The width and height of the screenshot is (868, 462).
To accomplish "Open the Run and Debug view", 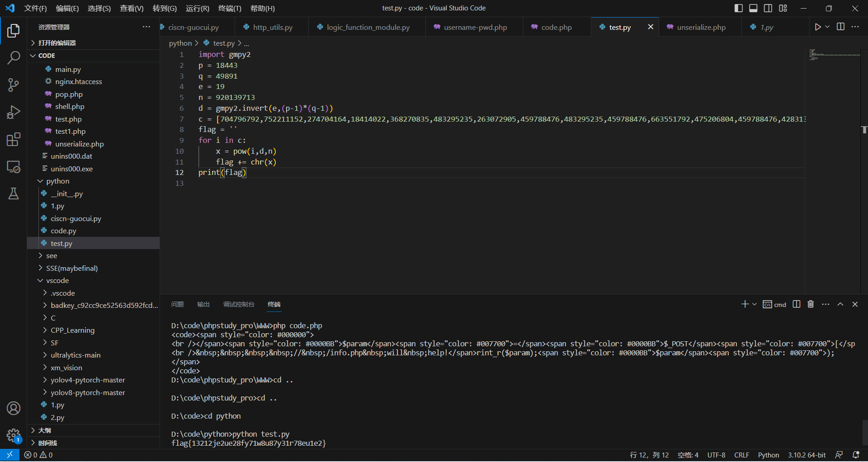I will tap(14, 112).
